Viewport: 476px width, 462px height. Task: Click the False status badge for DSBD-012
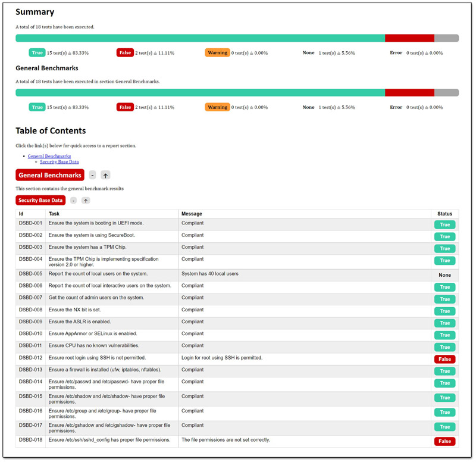(444, 359)
